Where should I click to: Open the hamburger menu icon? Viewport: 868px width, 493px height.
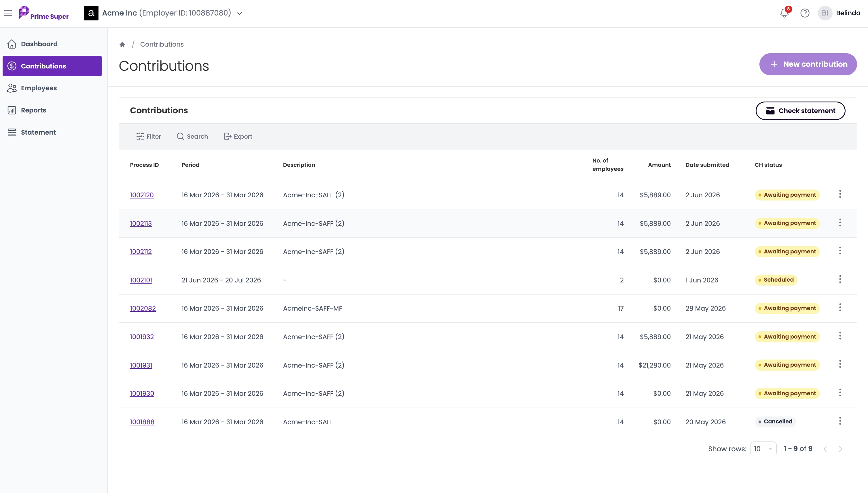8,13
